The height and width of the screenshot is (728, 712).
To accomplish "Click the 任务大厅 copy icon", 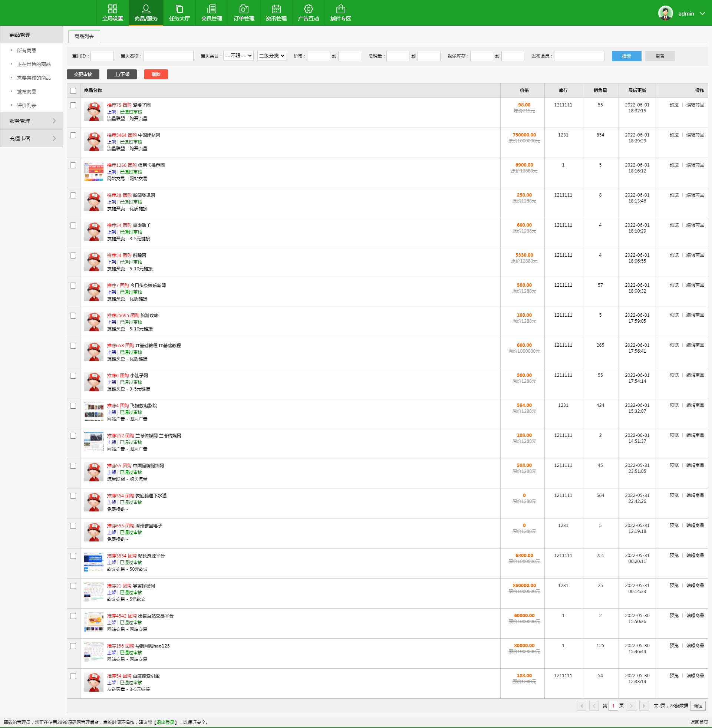I will coord(179,9).
